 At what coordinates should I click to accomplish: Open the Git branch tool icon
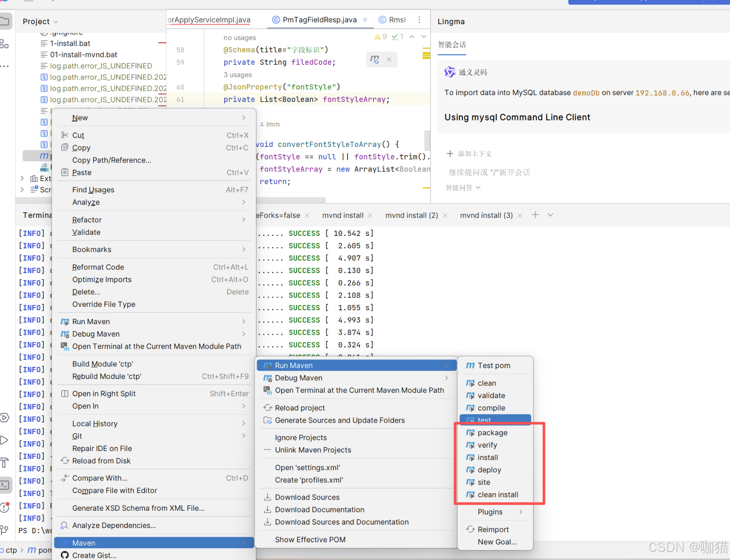[x=4, y=529]
